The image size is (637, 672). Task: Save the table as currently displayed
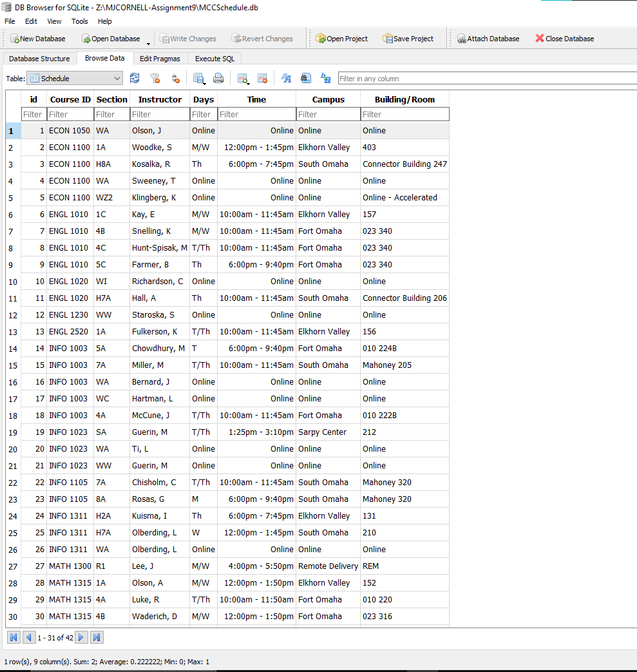click(x=199, y=78)
